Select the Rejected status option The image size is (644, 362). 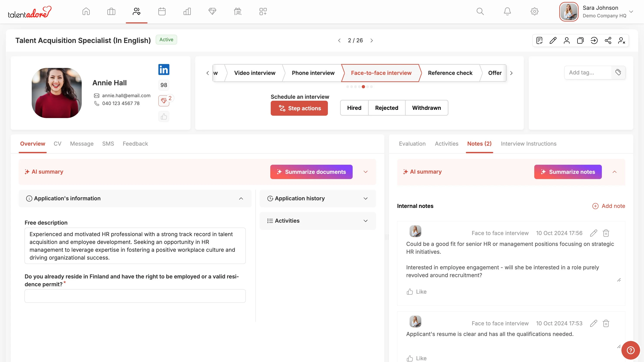pos(387,108)
